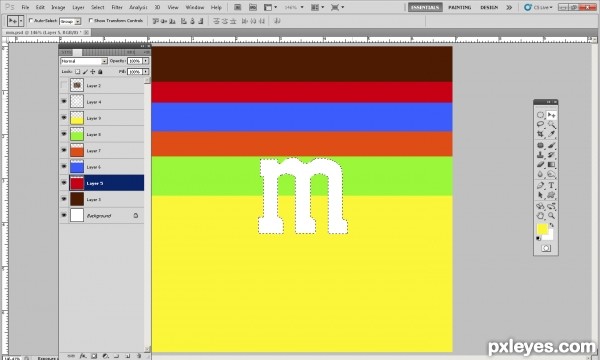Show more workspaces with double chevron
This screenshot has width=600, height=360.
509,7
